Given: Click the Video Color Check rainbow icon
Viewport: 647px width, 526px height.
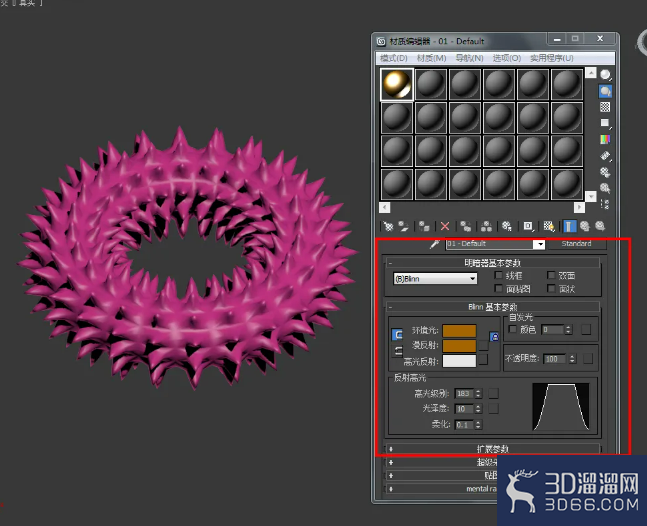Looking at the screenshot, I should pos(605,139).
